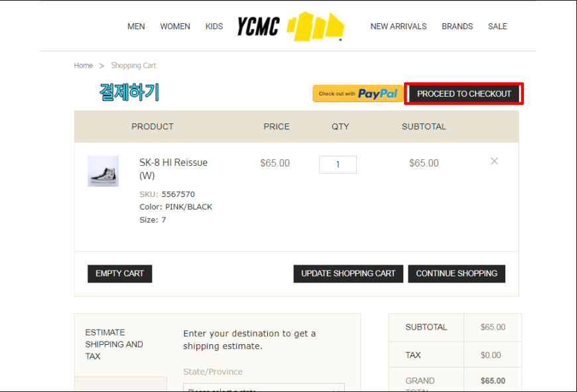Viewport: 577px width, 392px height.
Task: Click the PRODUCT column header
Action: click(x=153, y=127)
